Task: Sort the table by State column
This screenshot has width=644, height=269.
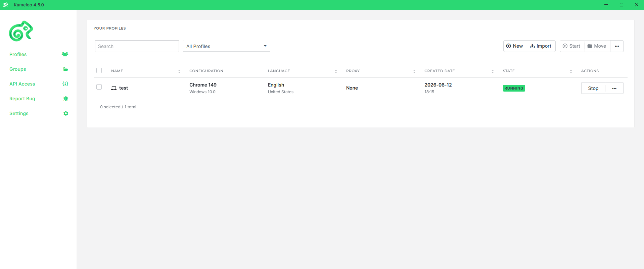Action: click(571, 71)
